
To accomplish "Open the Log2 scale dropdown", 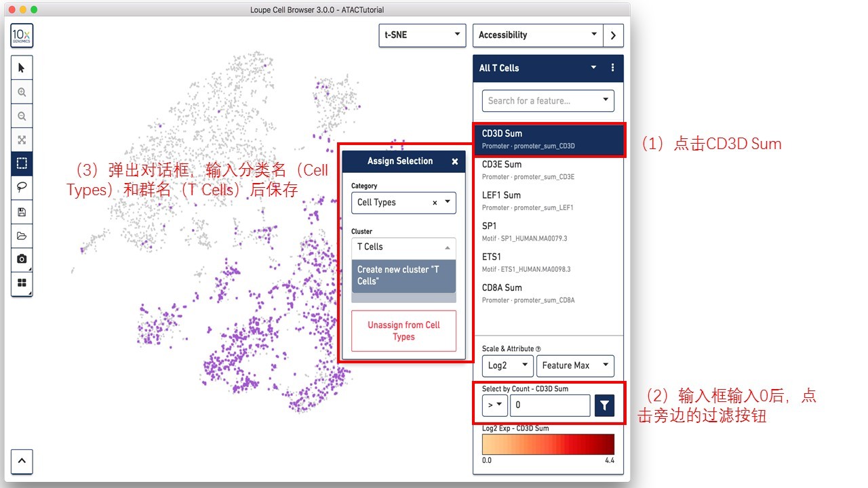I will (x=507, y=365).
